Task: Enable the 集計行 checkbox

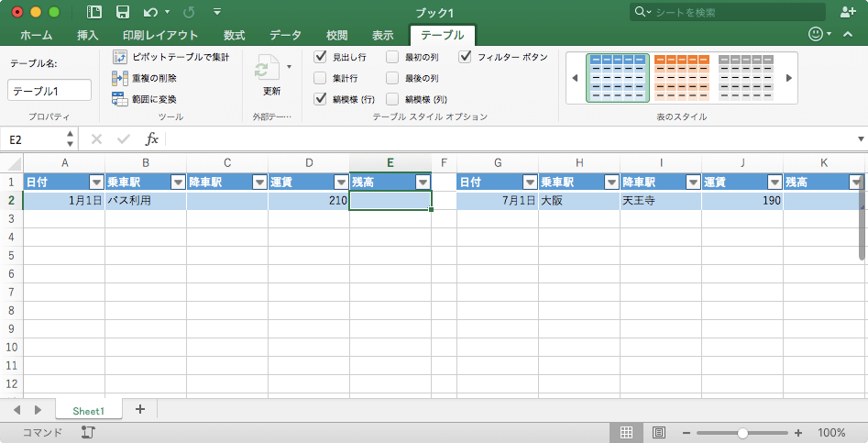Action: [x=320, y=78]
